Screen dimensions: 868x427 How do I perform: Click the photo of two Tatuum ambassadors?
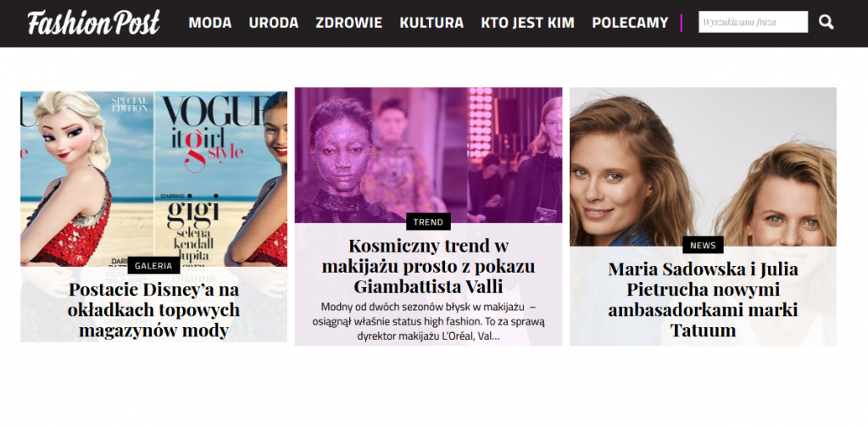(703, 166)
